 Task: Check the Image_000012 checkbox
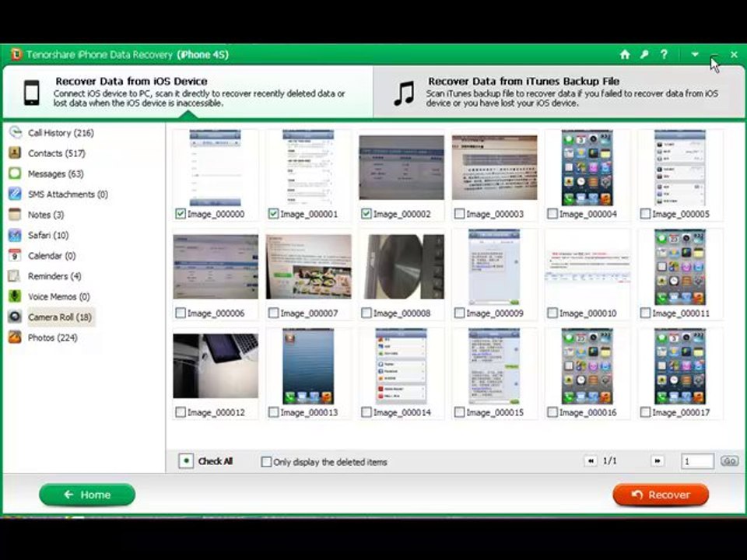(x=181, y=412)
